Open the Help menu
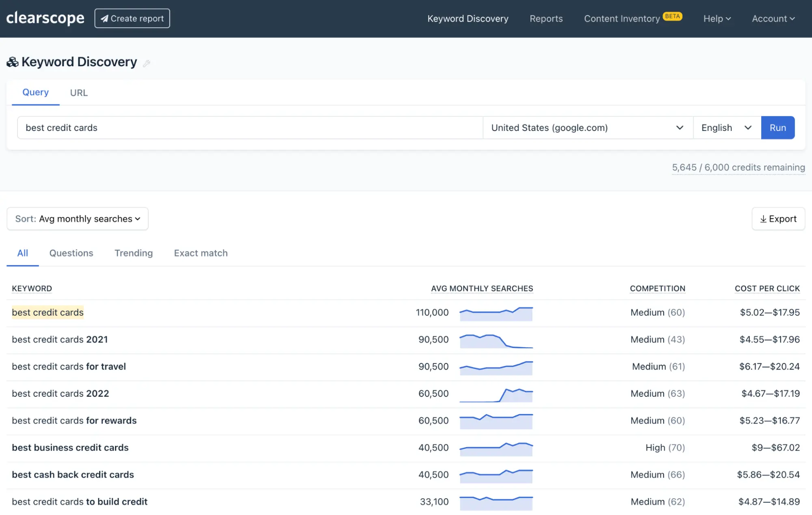 click(717, 19)
